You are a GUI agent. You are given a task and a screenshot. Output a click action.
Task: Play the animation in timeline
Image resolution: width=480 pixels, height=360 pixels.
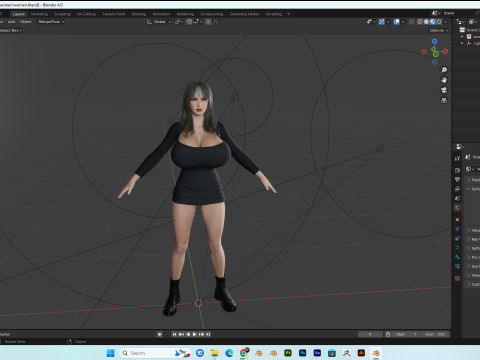195,334
